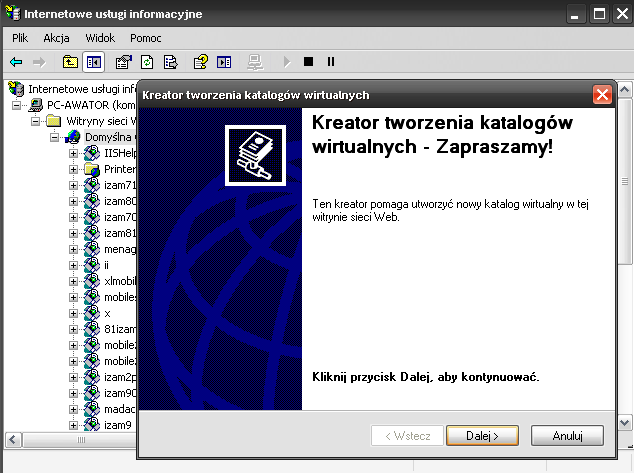Screen dimensions: 634x473
Task: Minimize the Internetowe usługi informacyjne window
Action: click(575, 14)
